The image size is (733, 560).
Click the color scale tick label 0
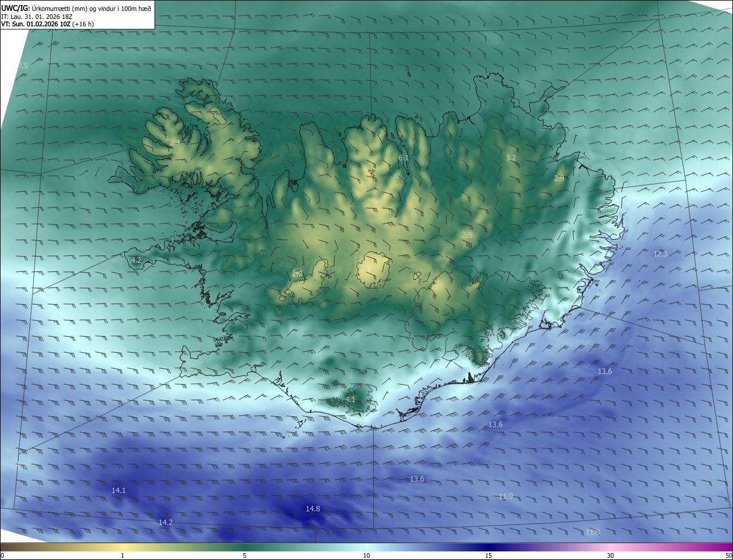pos(2,555)
